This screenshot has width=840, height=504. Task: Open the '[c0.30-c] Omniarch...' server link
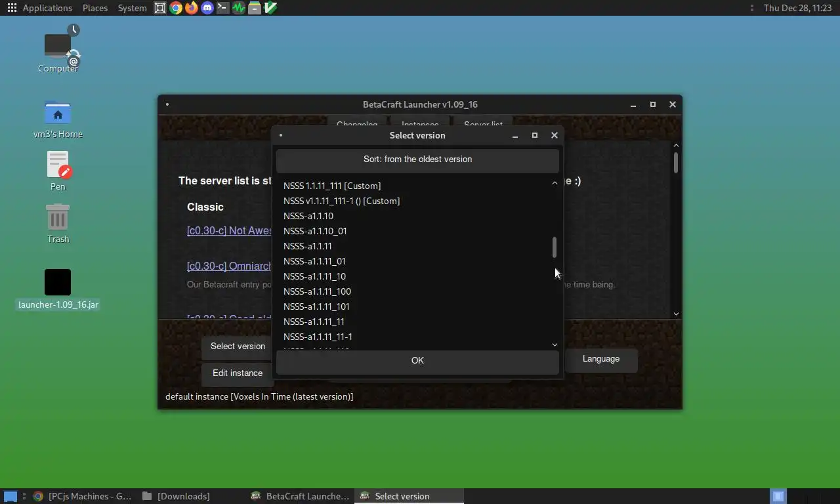pos(230,266)
